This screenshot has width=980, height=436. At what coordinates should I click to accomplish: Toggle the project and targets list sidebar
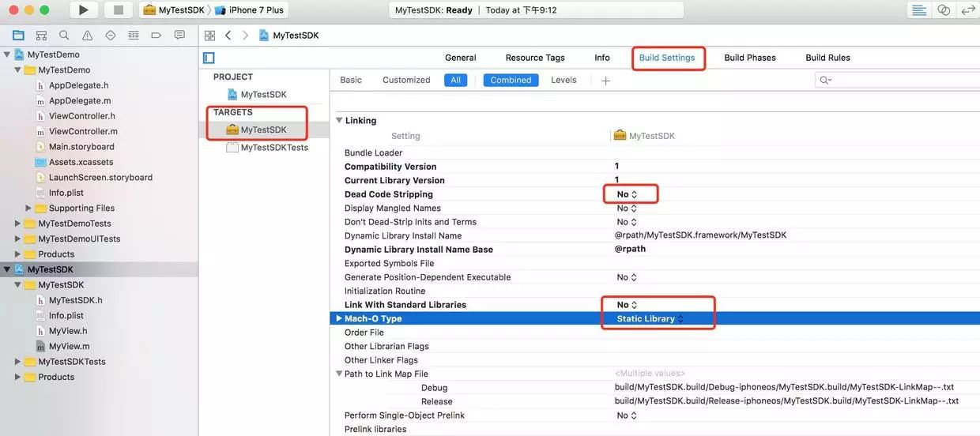pos(209,58)
